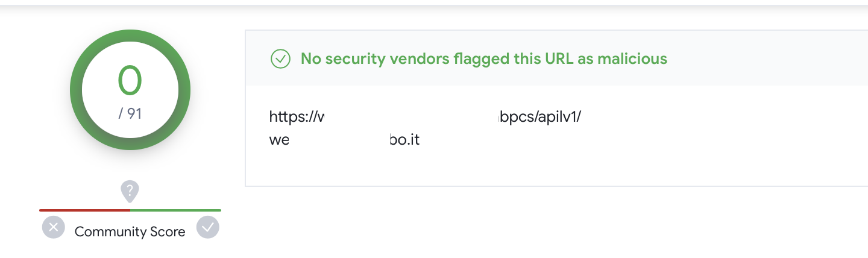The height and width of the screenshot is (258, 868).
Task: Click the "bo.it" ending of the URL
Action: (x=404, y=140)
